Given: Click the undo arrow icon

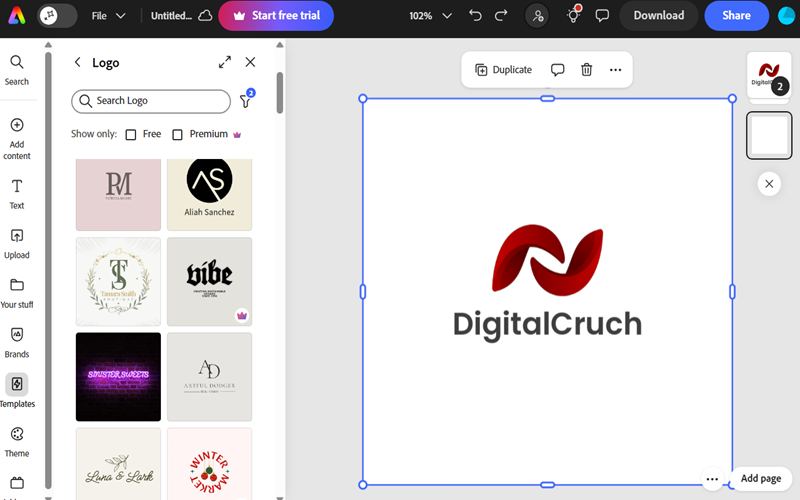Looking at the screenshot, I should [475, 16].
